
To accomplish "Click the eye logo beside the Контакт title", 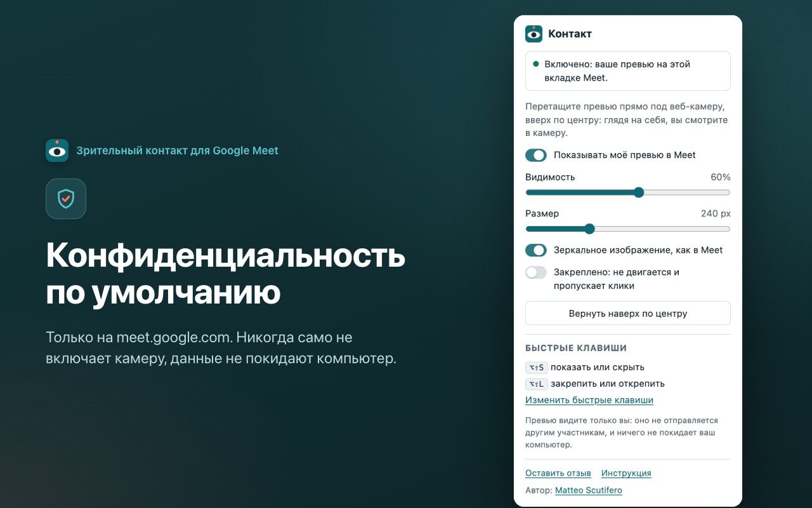I will [534, 34].
